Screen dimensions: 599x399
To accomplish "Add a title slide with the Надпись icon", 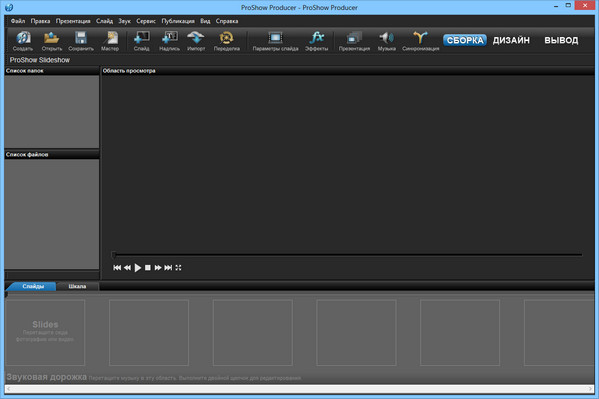I will [169, 41].
